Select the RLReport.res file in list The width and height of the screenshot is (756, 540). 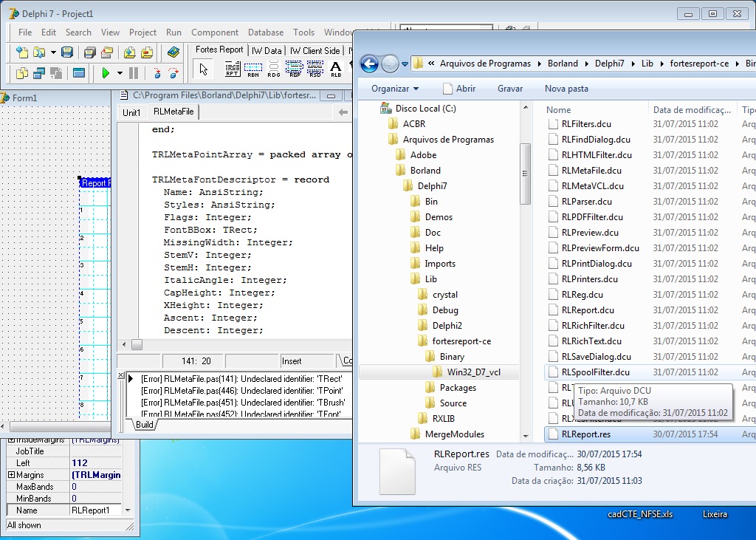(x=585, y=434)
